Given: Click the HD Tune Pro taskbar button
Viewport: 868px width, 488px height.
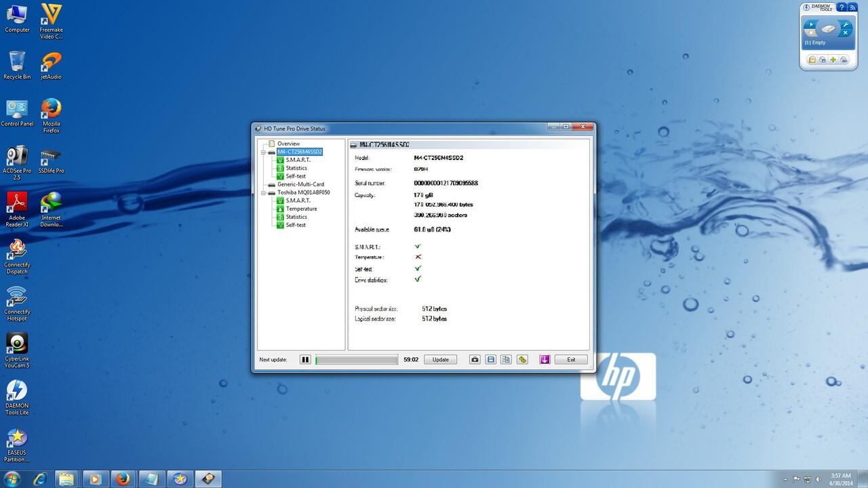Looking at the screenshot, I should click(x=208, y=479).
